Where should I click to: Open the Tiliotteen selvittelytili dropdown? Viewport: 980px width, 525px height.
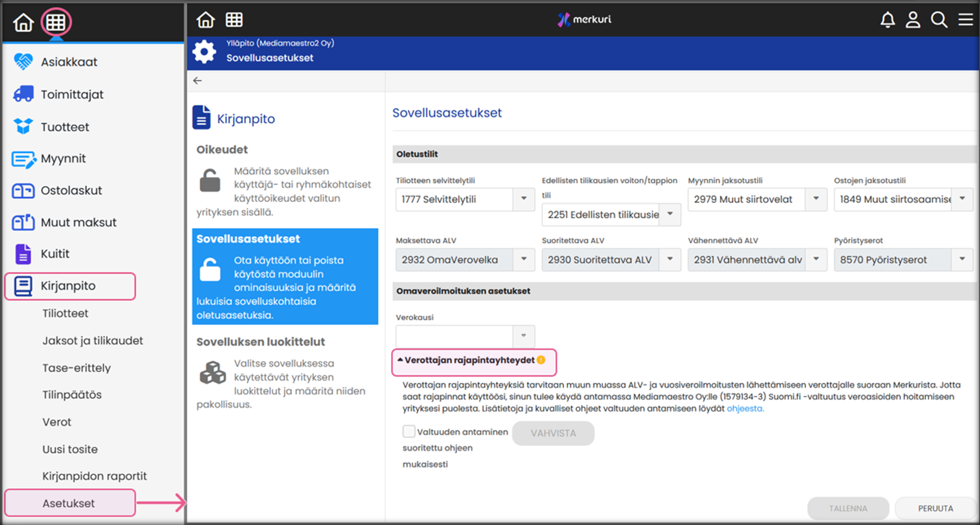pyautogui.click(x=523, y=199)
